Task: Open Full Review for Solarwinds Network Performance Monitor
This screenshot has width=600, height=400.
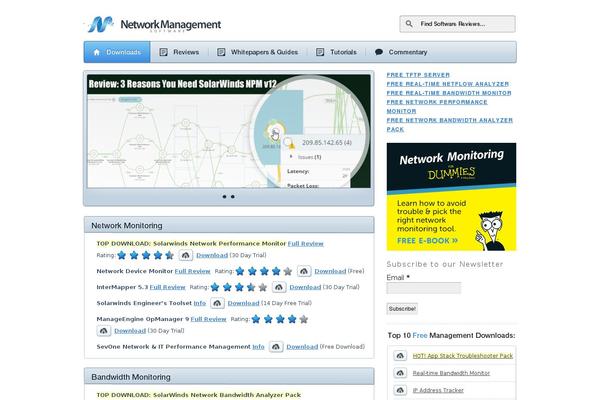Action: (305, 243)
